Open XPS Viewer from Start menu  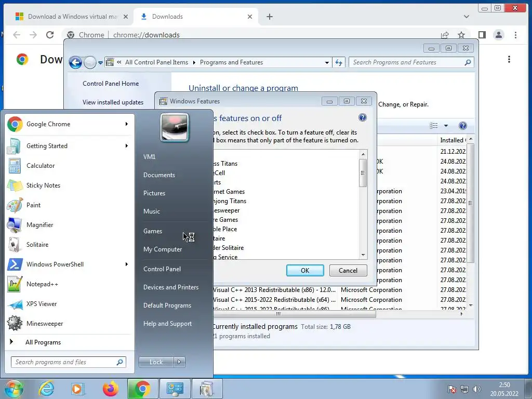tap(69, 303)
